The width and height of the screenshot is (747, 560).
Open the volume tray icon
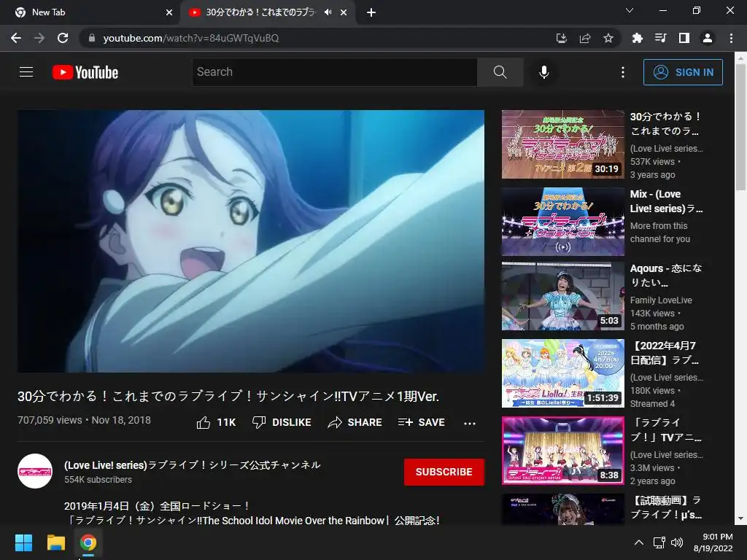click(x=677, y=542)
